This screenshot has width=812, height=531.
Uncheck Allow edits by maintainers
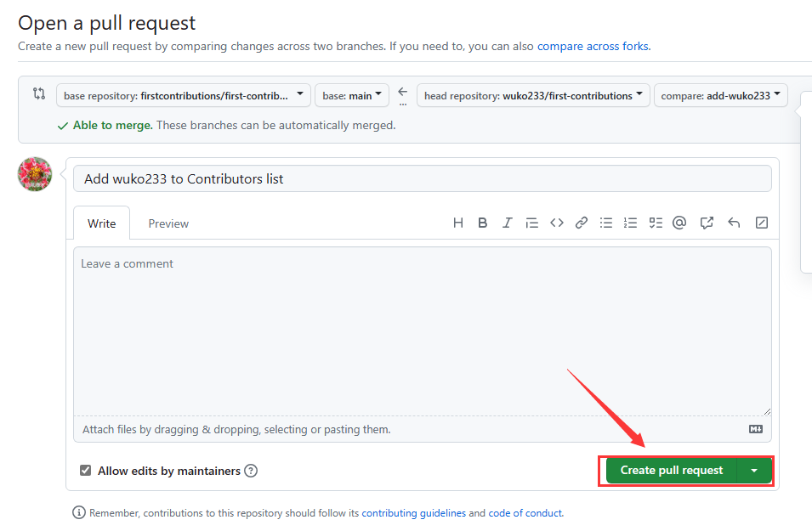coord(85,471)
